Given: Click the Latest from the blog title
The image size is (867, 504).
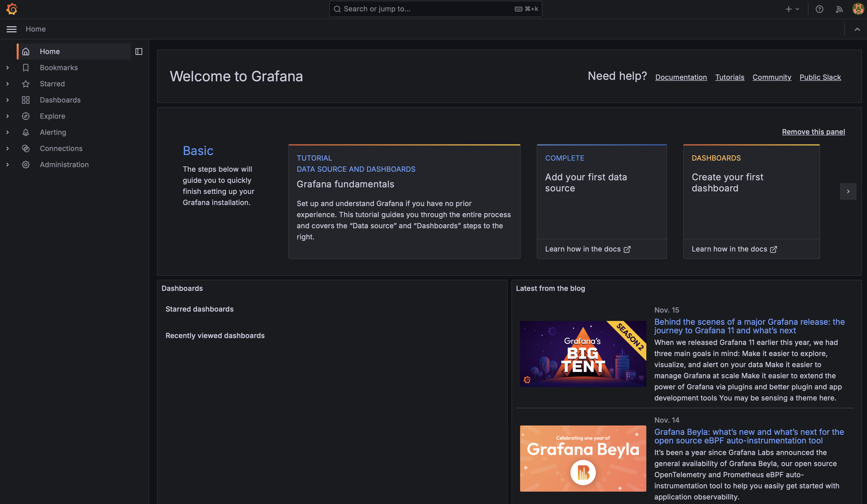Looking at the screenshot, I should [x=550, y=288].
